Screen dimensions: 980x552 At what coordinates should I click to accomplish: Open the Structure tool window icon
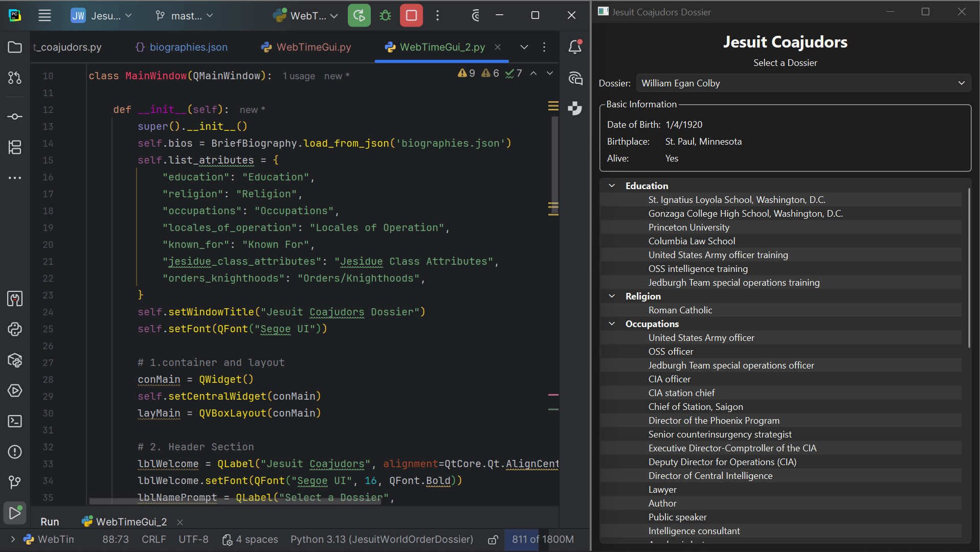coord(15,147)
